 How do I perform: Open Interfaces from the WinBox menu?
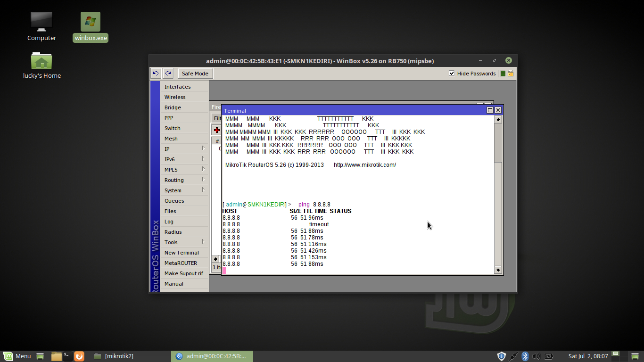tap(184, 87)
